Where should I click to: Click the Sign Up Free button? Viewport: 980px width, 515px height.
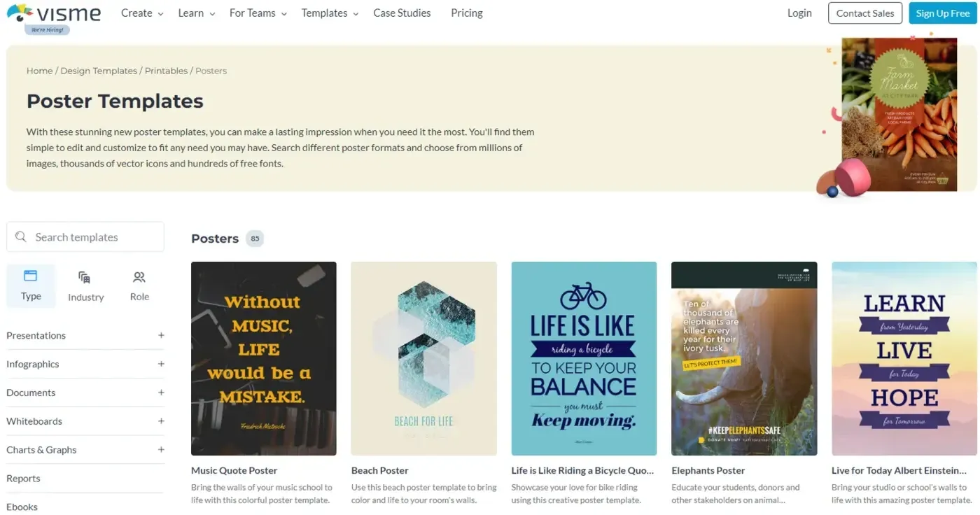pyautogui.click(x=943, y=13)
